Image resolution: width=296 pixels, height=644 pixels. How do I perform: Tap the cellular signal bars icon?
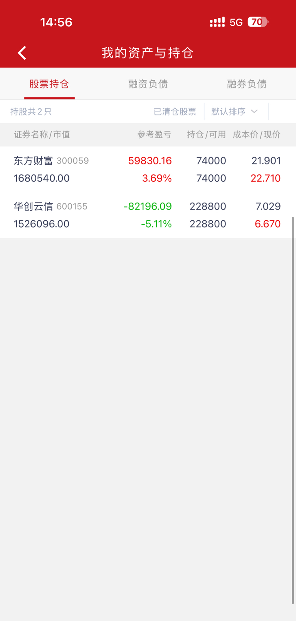(217, 22)
